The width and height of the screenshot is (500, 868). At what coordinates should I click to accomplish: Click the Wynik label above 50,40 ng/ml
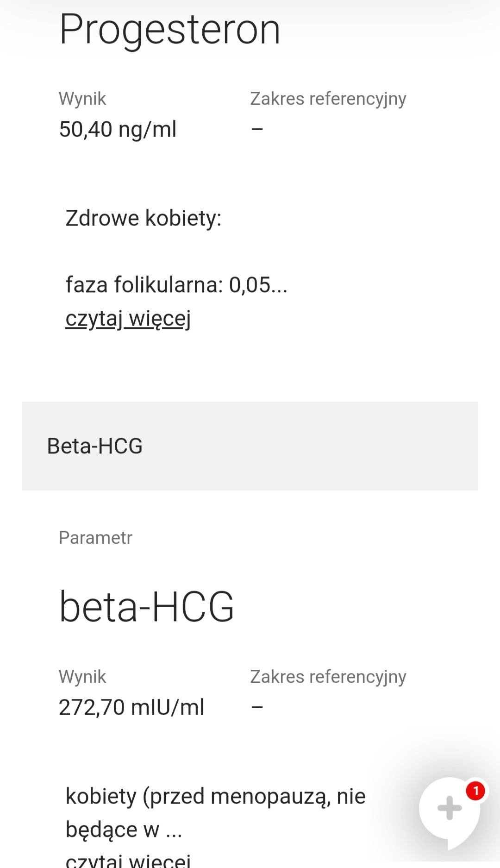82,99
